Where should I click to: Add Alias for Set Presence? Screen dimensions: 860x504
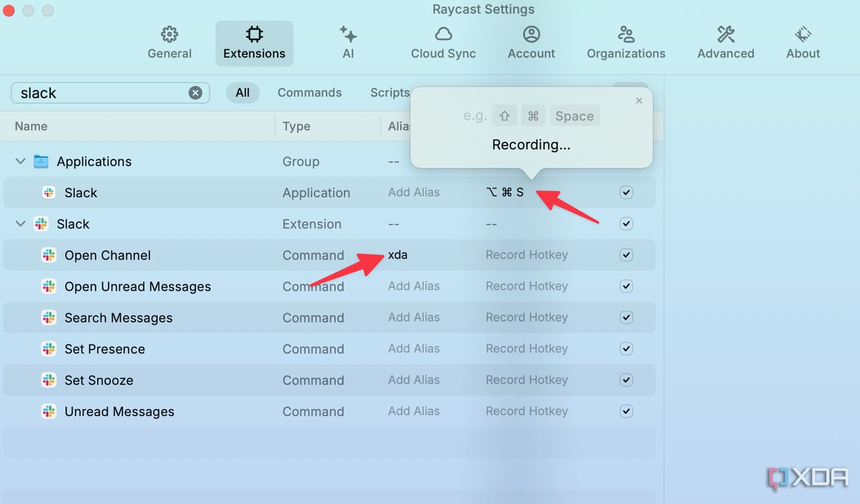414,349
